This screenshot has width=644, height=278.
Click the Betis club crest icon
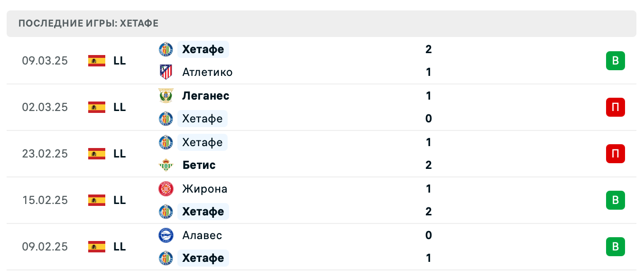(x=166, y=165)
